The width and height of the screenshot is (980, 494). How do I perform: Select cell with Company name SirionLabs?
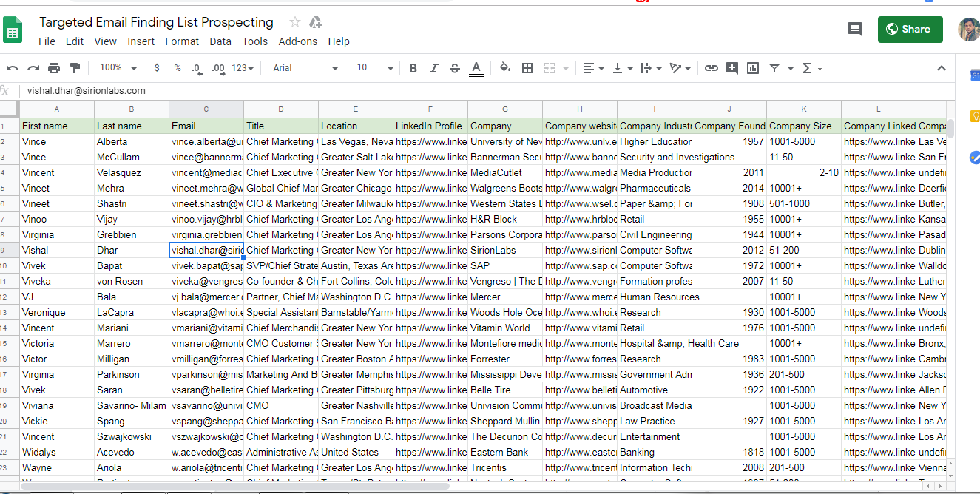pyautogui.click(x=504, y=250)
